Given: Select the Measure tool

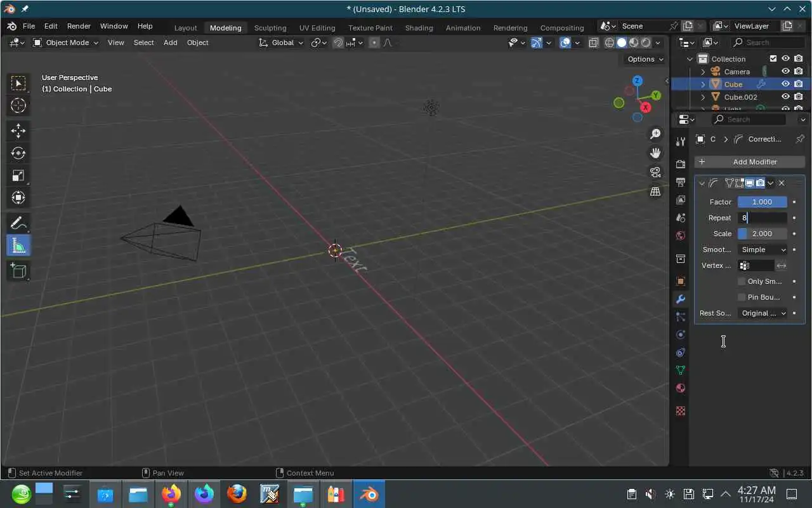Looking at the screenshot, I should coord(18,246).
